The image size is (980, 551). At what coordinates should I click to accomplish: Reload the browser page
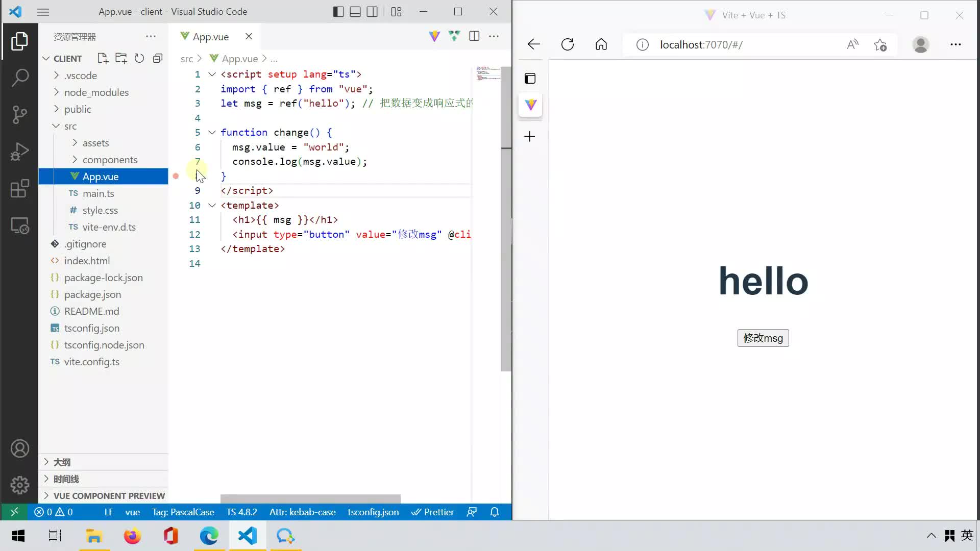tap(568, 44)
